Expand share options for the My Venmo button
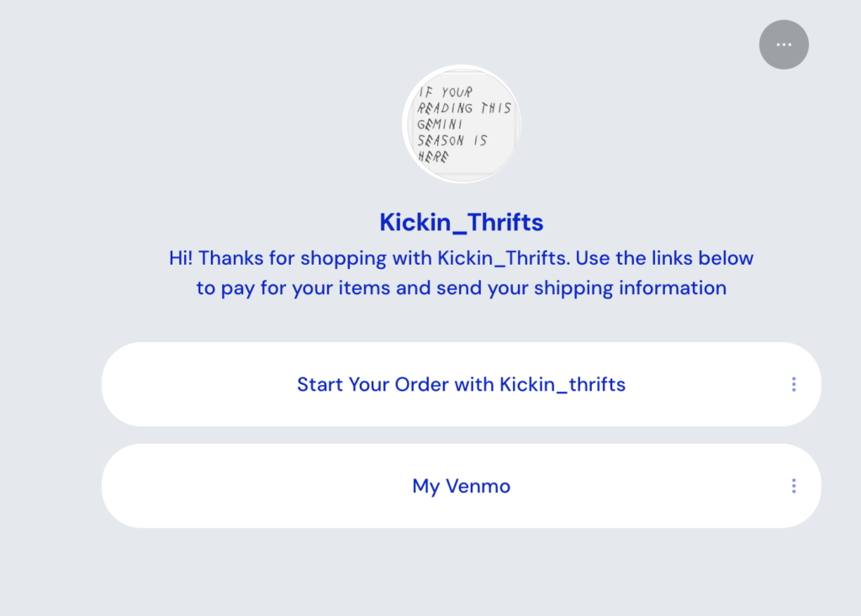Screen dimensions: 861x616 click(x=794, y=486)
